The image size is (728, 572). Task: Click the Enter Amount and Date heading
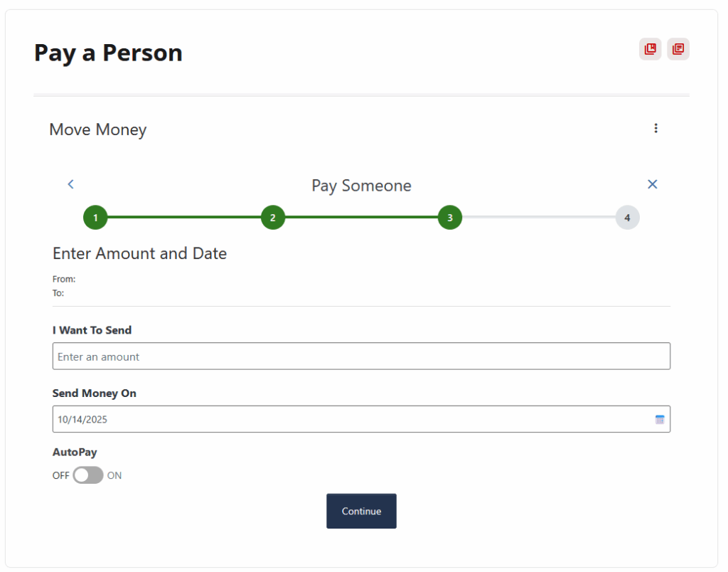pos(140,253)
